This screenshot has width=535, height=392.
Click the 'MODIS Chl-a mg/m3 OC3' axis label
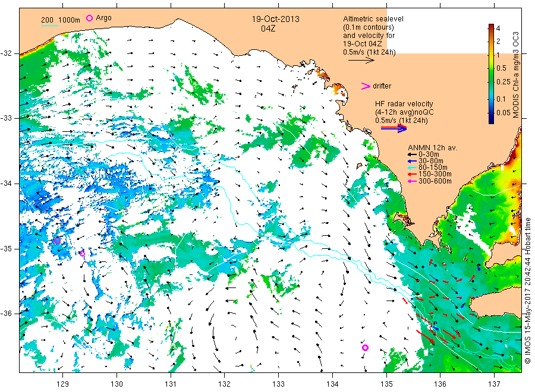click(x=516, y=75)
